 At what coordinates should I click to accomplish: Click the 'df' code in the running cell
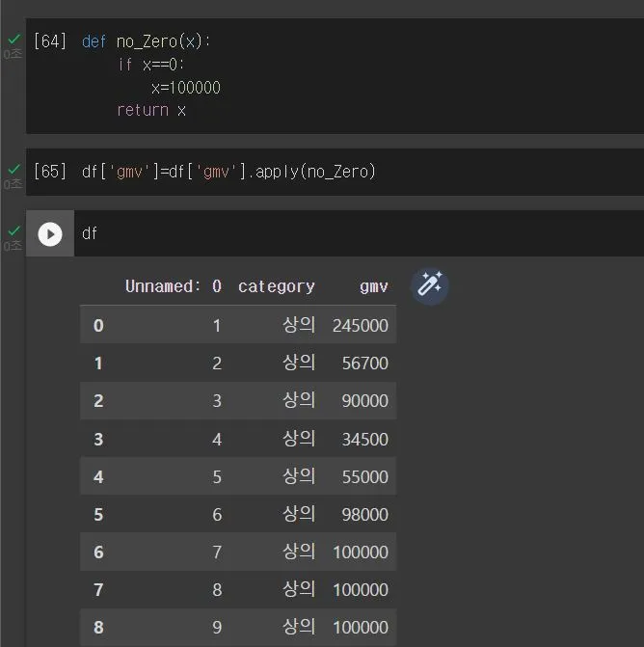pyautogui.click(x=90, y=233)
